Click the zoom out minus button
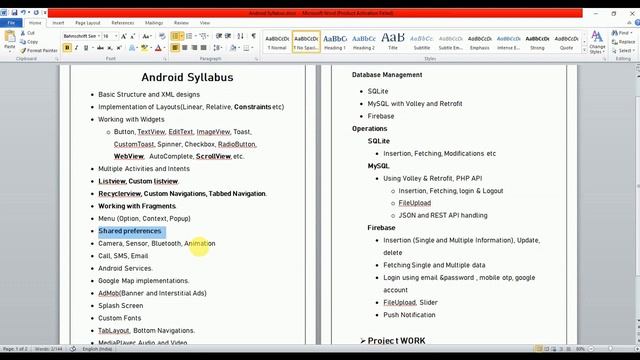This screenshot has height=360, width=640. (591, 349)
